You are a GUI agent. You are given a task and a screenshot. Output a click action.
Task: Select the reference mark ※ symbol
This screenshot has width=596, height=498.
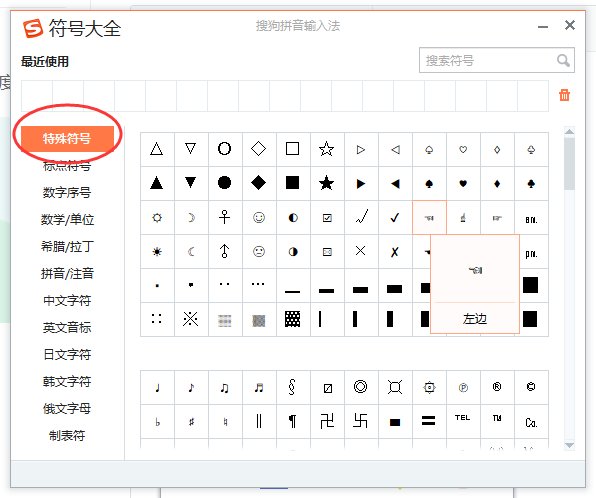coord(190,319)
